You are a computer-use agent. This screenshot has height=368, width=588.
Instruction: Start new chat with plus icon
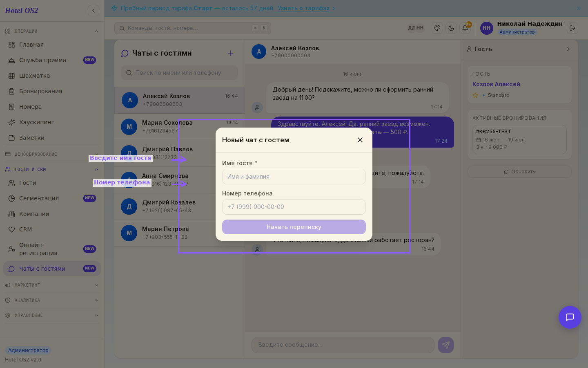[231, 53]
